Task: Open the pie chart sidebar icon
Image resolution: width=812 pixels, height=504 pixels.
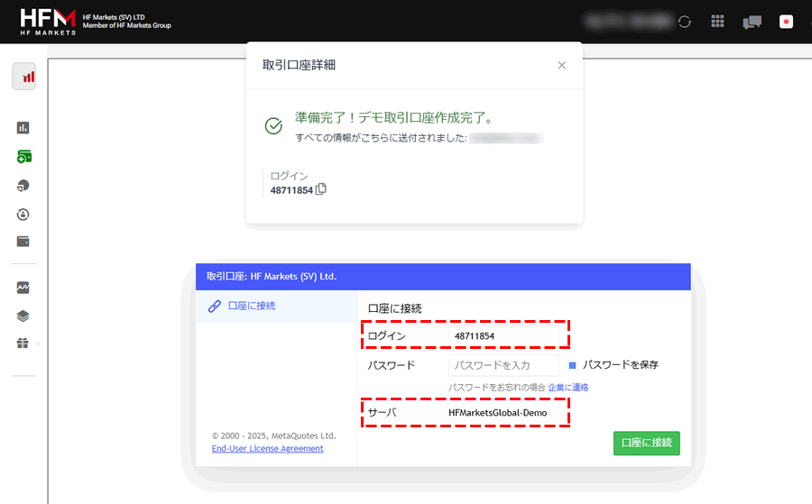Action: (23, 185)
